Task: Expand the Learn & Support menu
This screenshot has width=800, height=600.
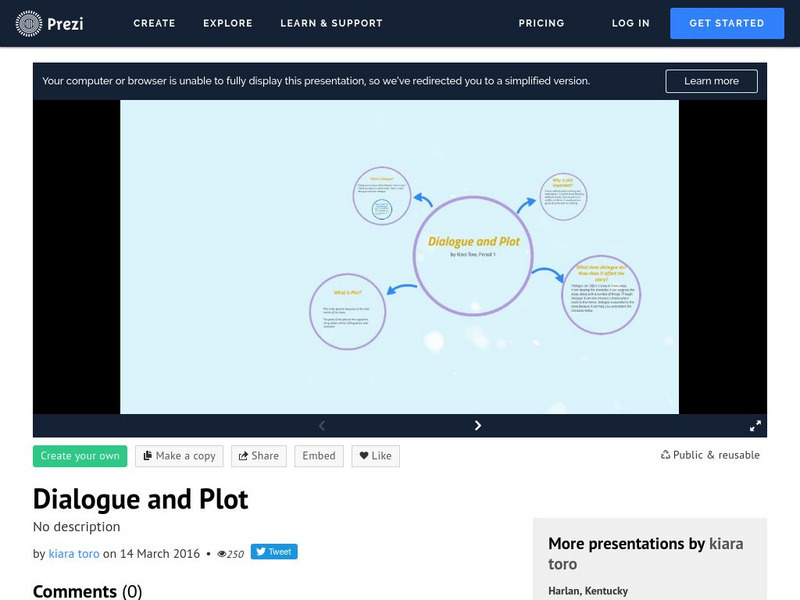Action: 331,23
